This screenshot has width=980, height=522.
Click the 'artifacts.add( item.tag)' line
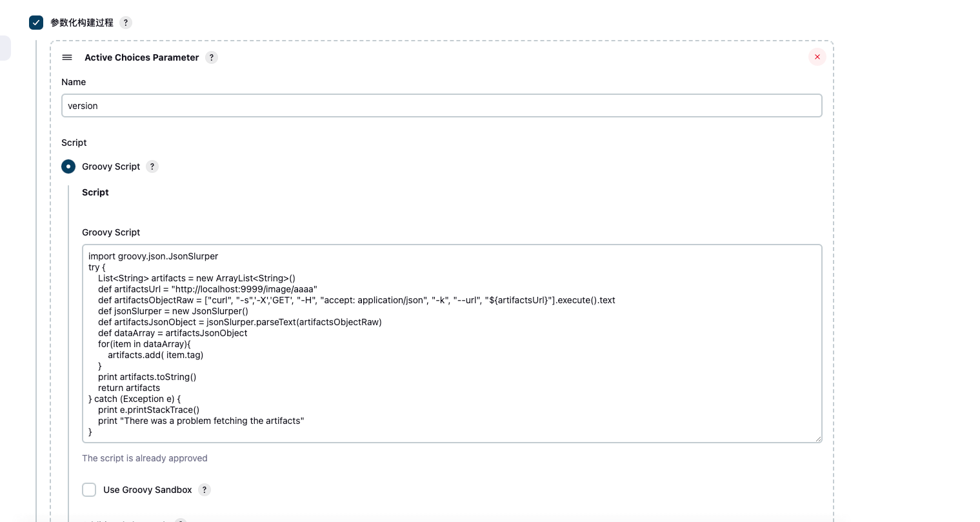click(155, 355)
